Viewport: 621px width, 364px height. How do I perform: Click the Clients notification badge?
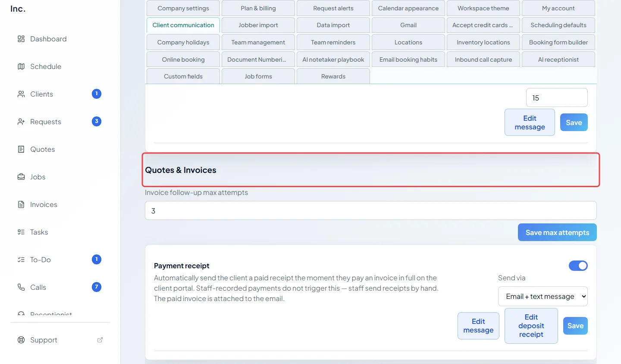tap(97, 94)
